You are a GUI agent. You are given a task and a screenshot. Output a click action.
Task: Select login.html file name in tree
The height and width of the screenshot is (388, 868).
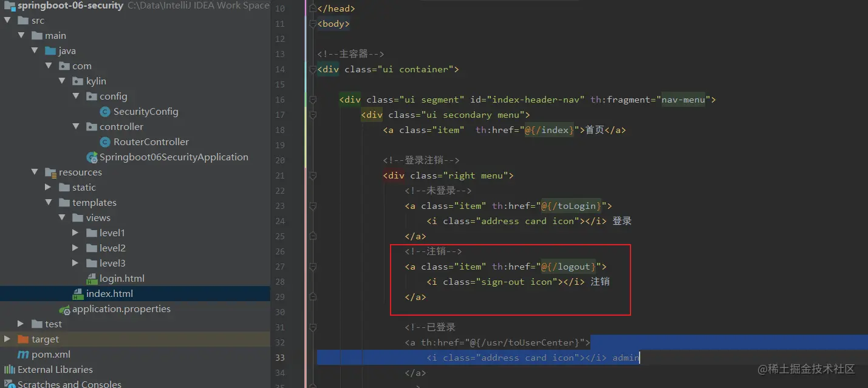(x=122, y=279)
